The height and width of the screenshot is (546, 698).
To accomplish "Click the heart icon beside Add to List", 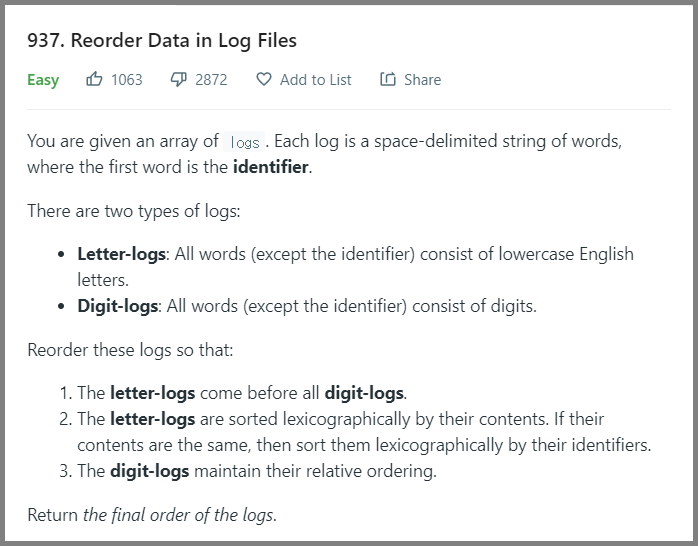I will [264, 79].
